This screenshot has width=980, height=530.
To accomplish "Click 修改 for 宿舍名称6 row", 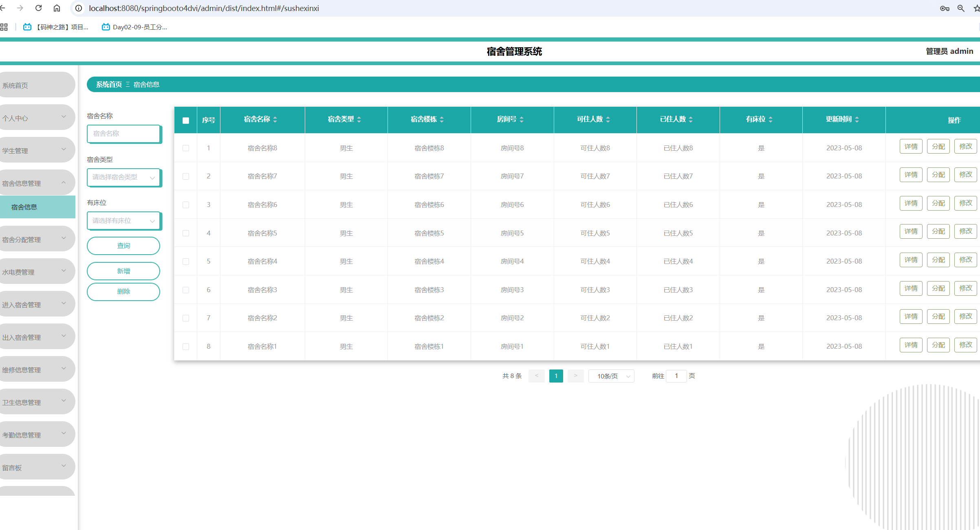I will 965,203.
